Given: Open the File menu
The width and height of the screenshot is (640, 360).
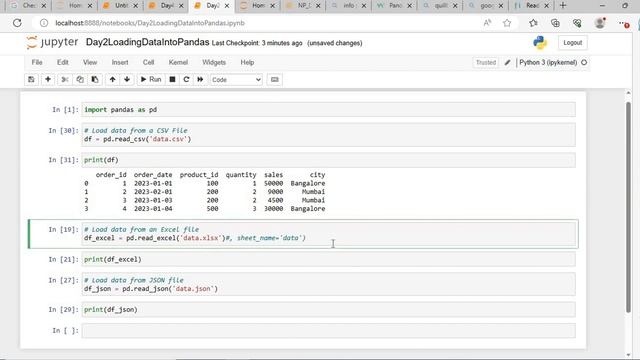Looking at the screenshot, I should click(x=37, y=62).
